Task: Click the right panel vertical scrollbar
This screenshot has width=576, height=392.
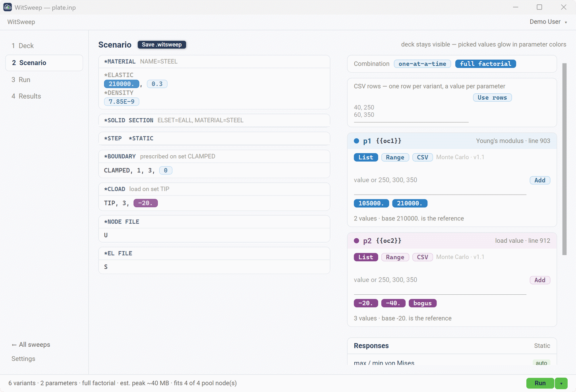Action: click(x=564, y=159)
